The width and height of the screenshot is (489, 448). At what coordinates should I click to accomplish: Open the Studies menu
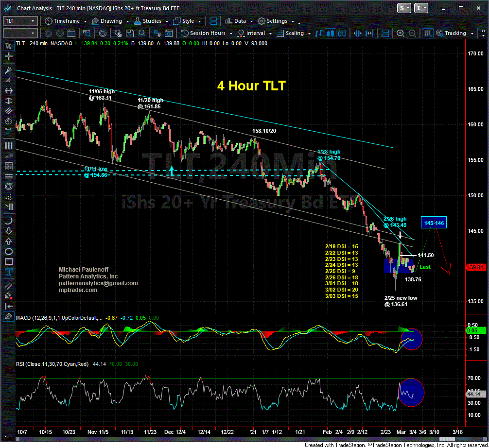[148, 21]
